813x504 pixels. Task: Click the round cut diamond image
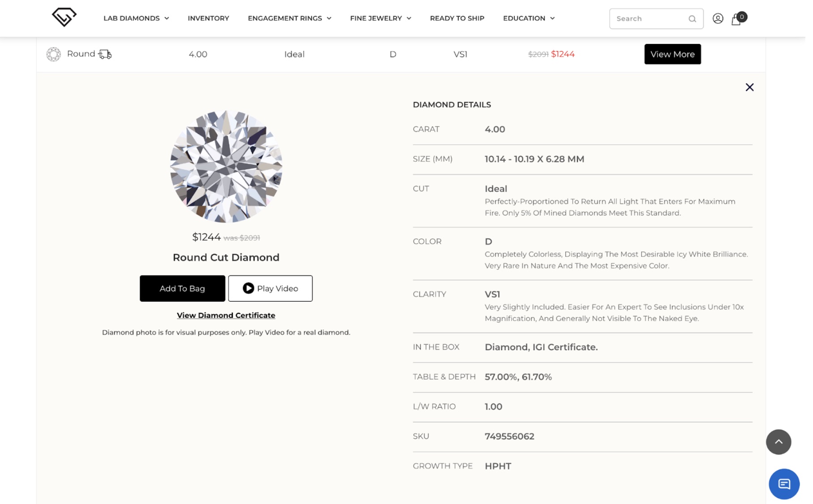point(226,167)
